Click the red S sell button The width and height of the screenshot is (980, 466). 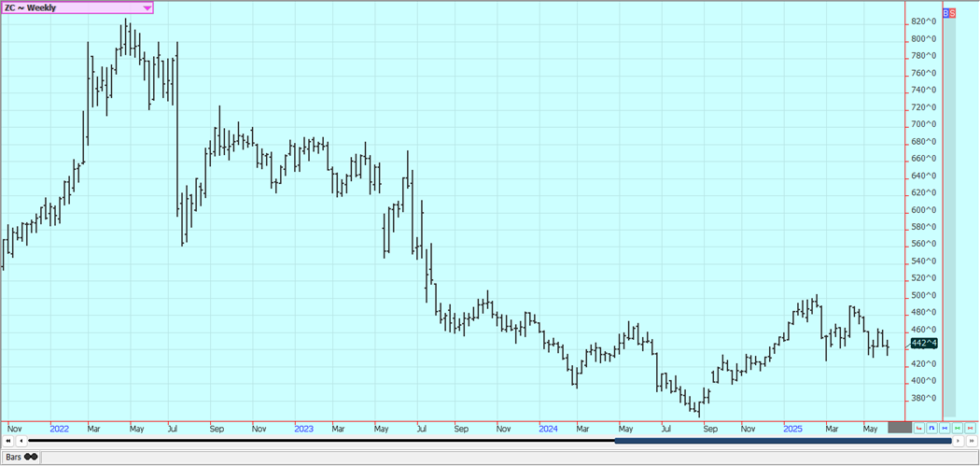(x=952, y=13)
